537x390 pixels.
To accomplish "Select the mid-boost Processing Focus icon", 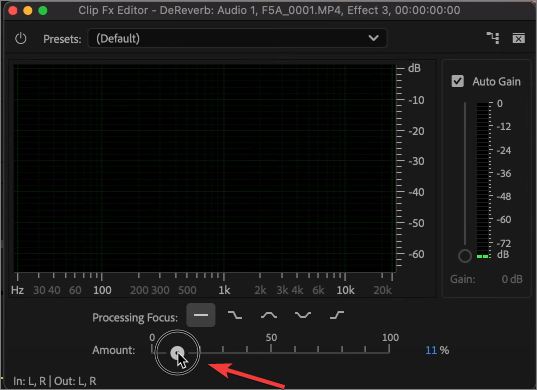I will [x=269, y=315].
